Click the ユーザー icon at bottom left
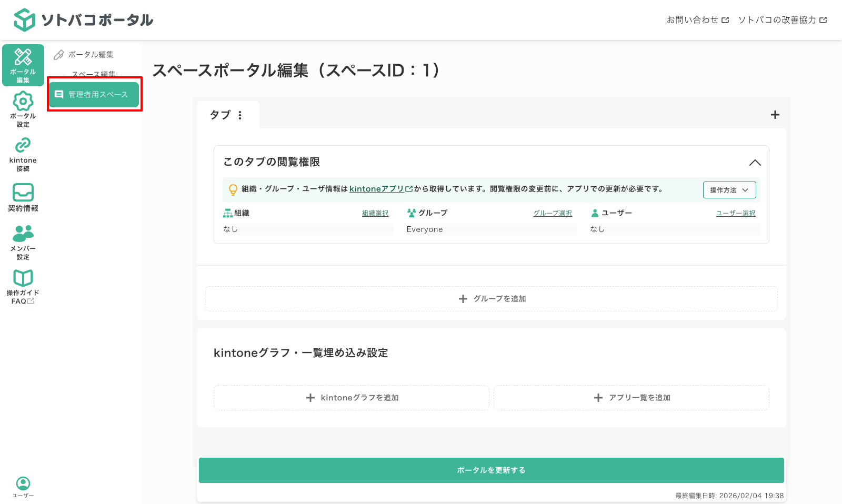 (x=23, y=485)
